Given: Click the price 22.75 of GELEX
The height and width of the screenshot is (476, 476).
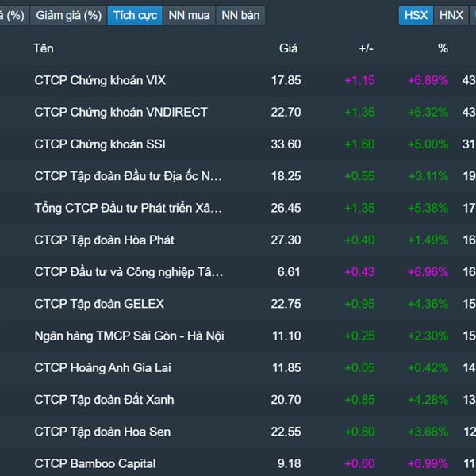Looking at the screenshot, I should (x=286, y=304).
